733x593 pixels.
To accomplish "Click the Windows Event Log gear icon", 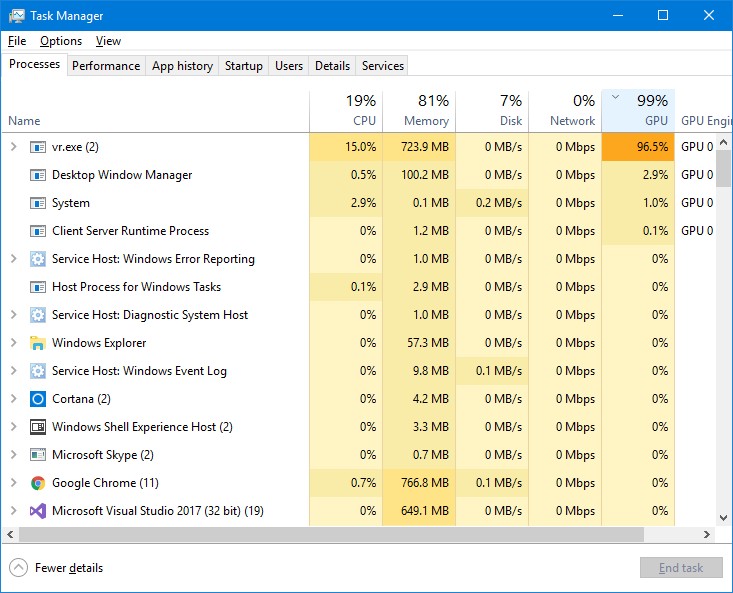I will pyautogui.click(x=38, y=371).
